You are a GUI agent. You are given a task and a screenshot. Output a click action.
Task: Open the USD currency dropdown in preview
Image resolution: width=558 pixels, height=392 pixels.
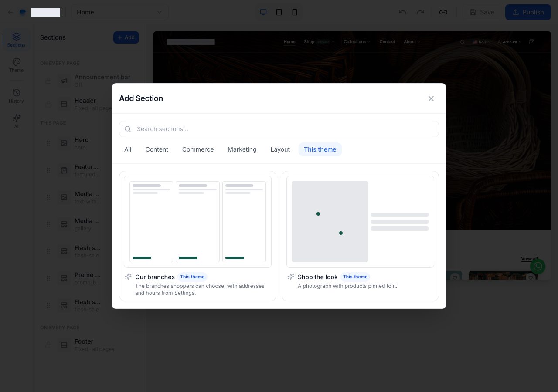(x=482, y=42)
